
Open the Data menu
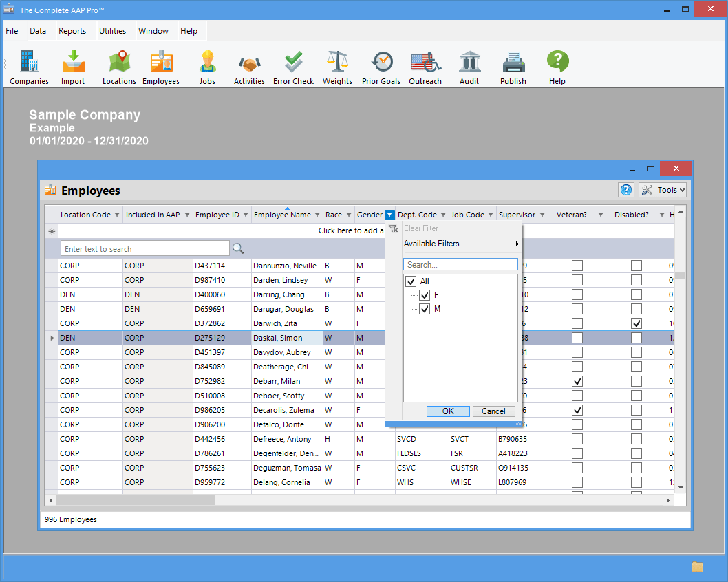(x=38, y=31)
